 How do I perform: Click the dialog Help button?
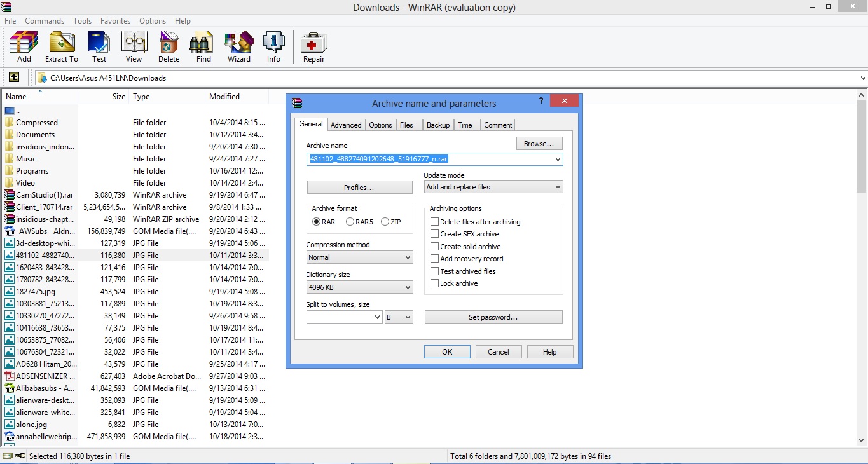[550, 352]
